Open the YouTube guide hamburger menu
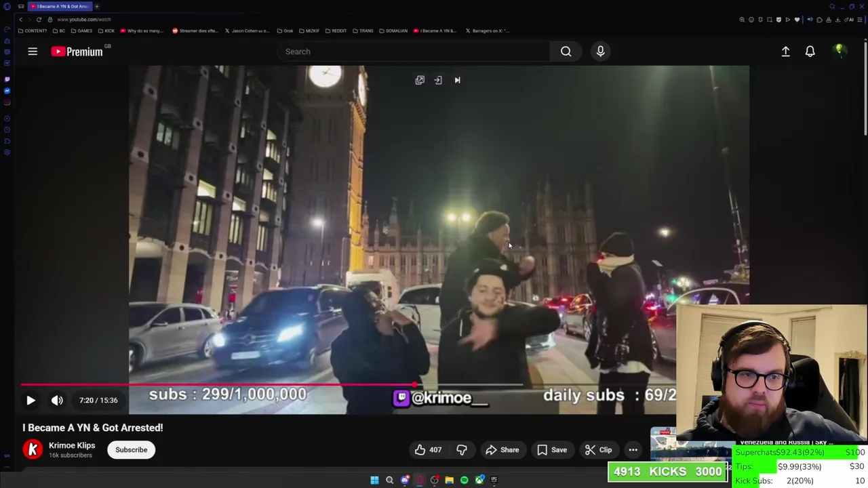Viewport: 868px width, 488px height. [33, 52]
